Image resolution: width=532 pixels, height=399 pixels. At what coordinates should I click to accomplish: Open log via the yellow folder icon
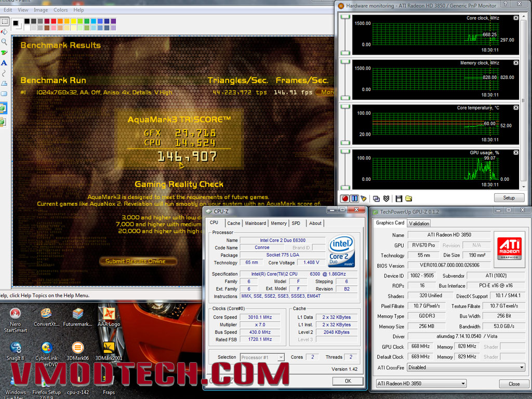click(408, 198)
